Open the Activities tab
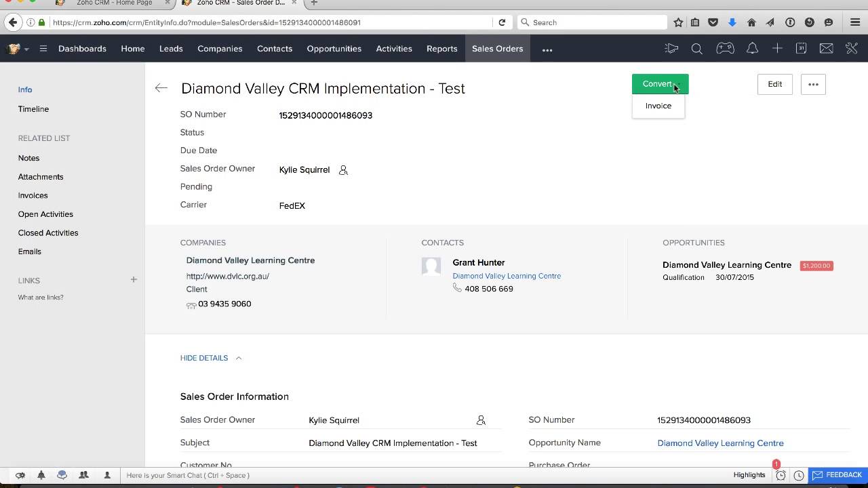Viewport: 868px width, 488px height. tap(394, 49)
